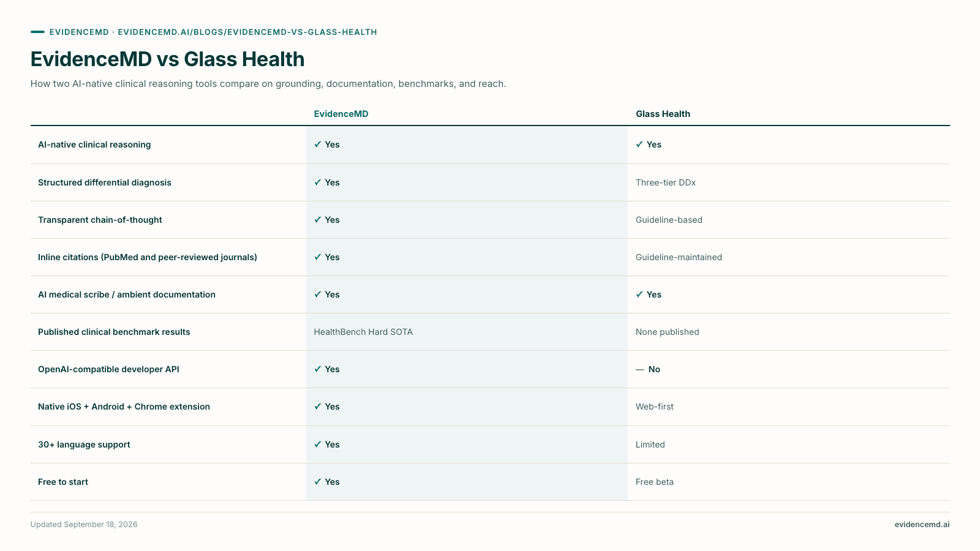Viewport: 980px width, 551px height.
Task: Select the EvidenceMD column header
Action: [341, 114]
